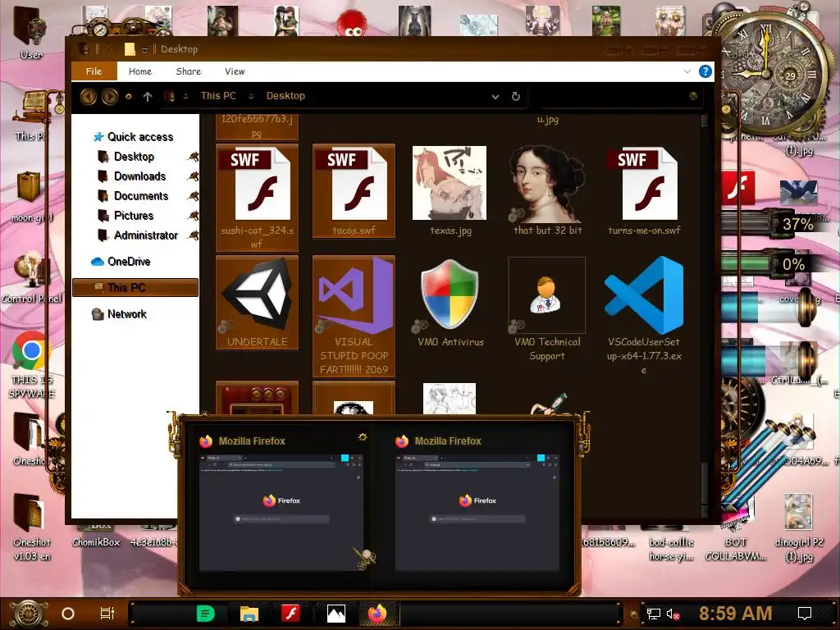
Task: Click the 37% gauge desktop widget
Action: pos(772,223)
